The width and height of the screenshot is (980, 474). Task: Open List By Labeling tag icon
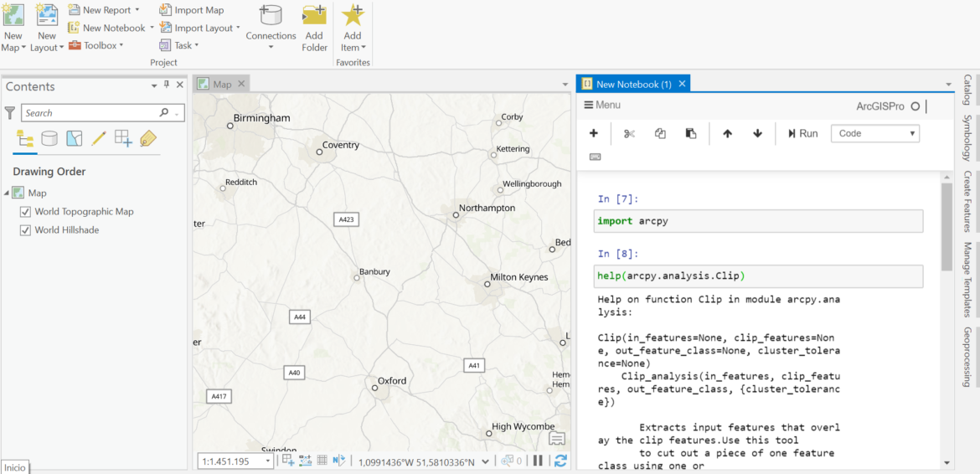[x=148, y=138]
